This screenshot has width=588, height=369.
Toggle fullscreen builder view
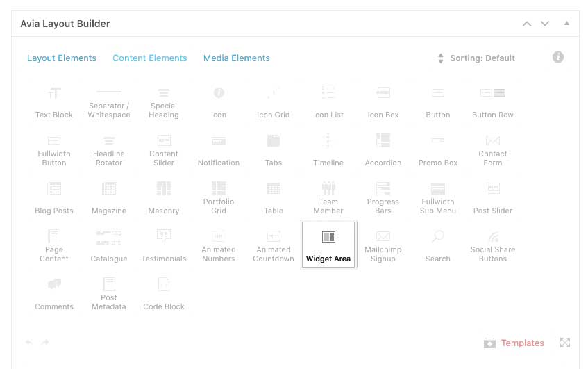coord(565,343)
